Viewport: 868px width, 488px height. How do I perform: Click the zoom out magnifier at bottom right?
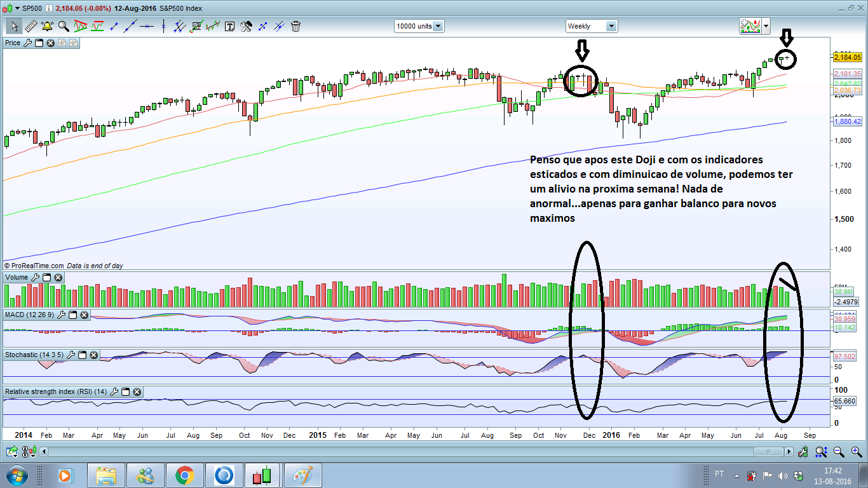coord(838,452)
